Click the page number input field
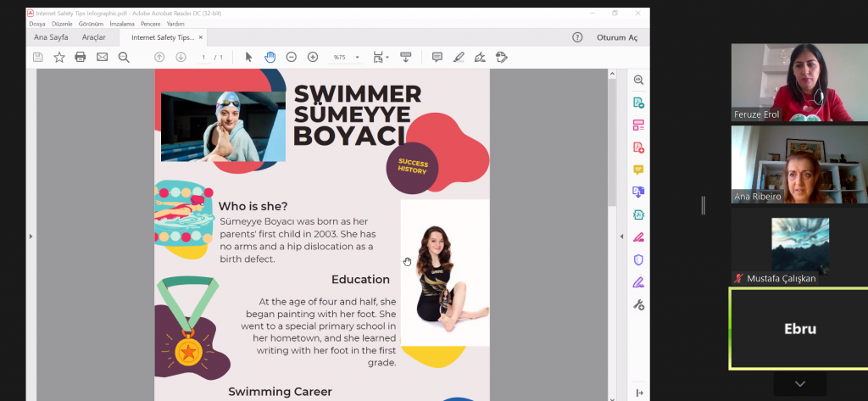The width and height of the screenshot is (868, 401). 203,57
